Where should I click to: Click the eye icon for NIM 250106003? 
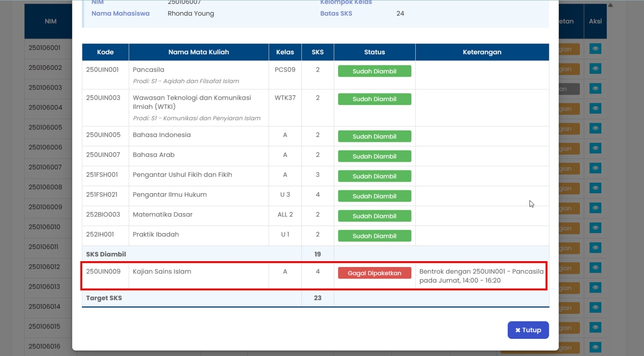click(595, 89)
